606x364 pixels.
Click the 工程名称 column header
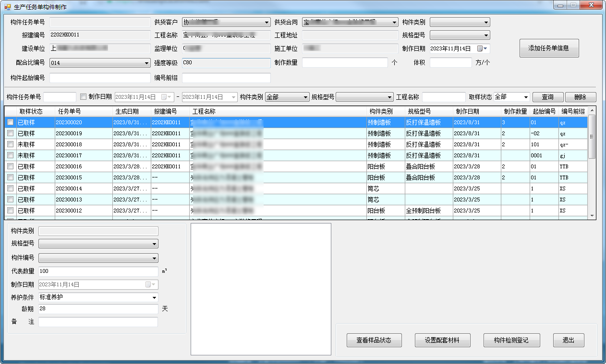(204, 111)
